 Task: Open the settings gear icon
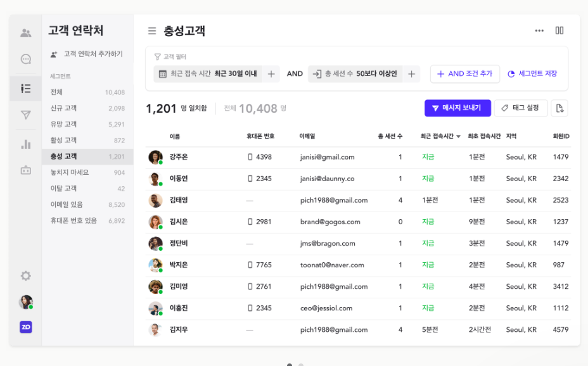click(25, 275)
